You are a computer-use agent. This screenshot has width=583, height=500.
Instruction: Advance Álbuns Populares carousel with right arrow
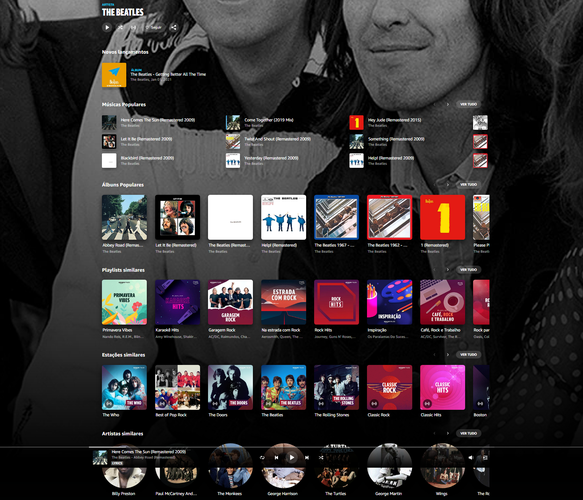point(448,185)
